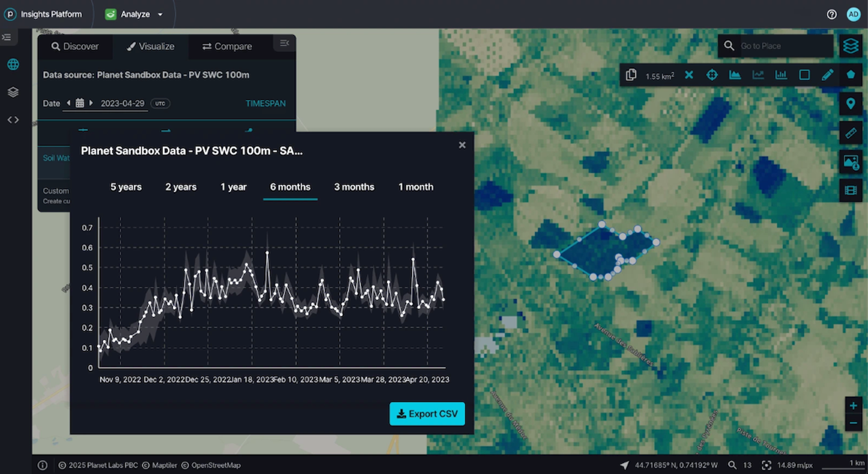This screenshot has height=474, width=868.
Task: Select the pencil edit tool
Action: [x=827, y=75]
